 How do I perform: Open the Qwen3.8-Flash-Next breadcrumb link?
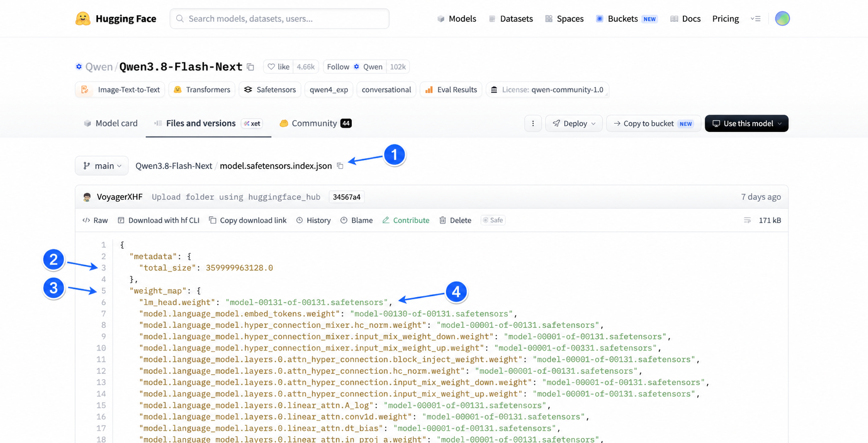point(174,166)
